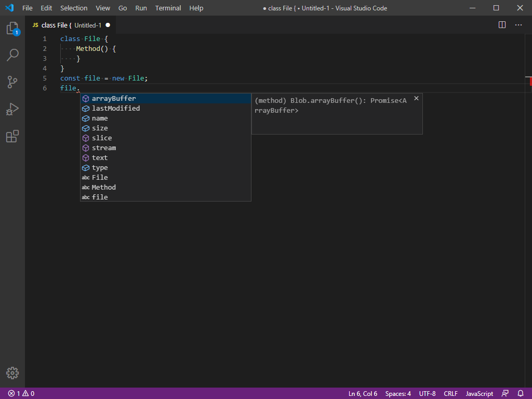532x399 pixels.
Task: Choose type suggestion
Action: pyautogui.click(x=166, y=168)
